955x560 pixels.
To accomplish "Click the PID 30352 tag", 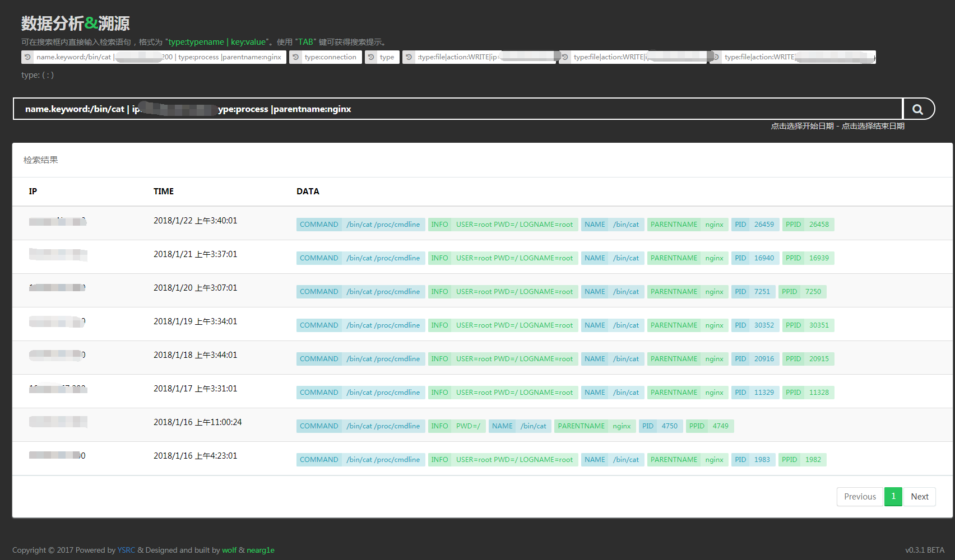I will (755, 325).
